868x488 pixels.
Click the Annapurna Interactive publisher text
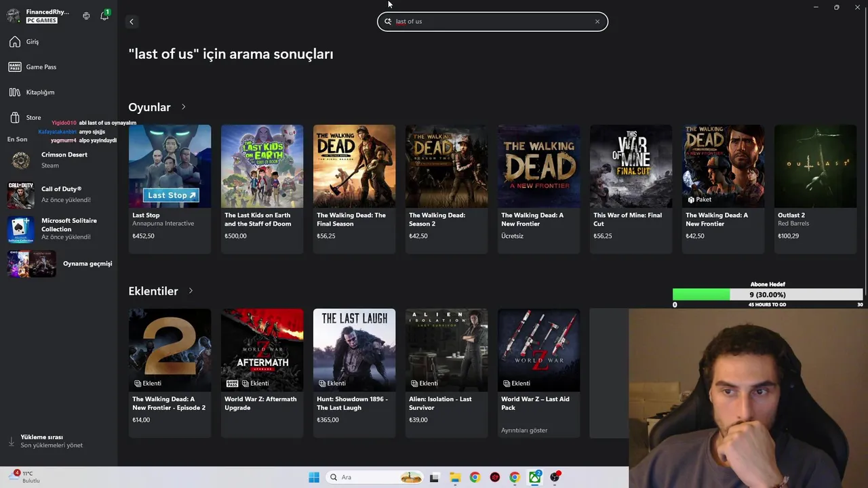pyautogui.click(x=163, y=224)
